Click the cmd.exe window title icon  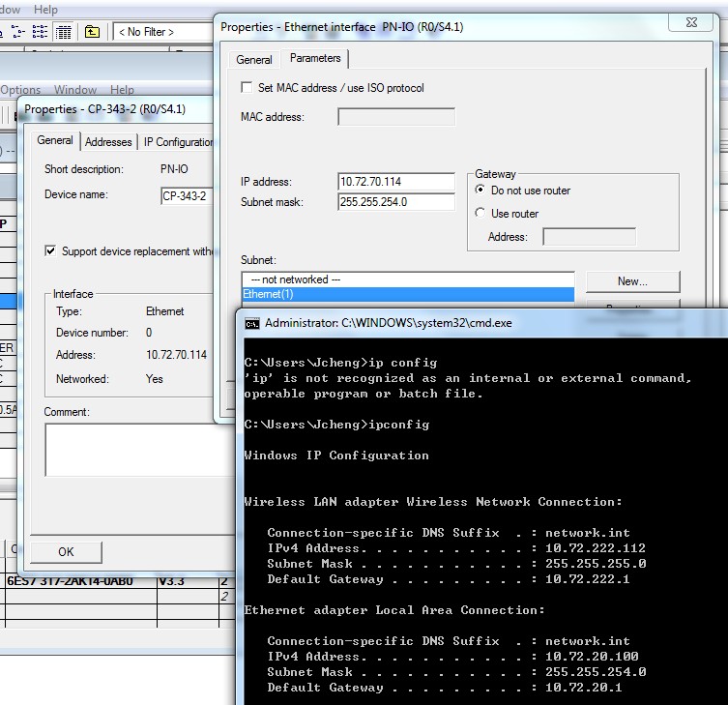(251, 323)
